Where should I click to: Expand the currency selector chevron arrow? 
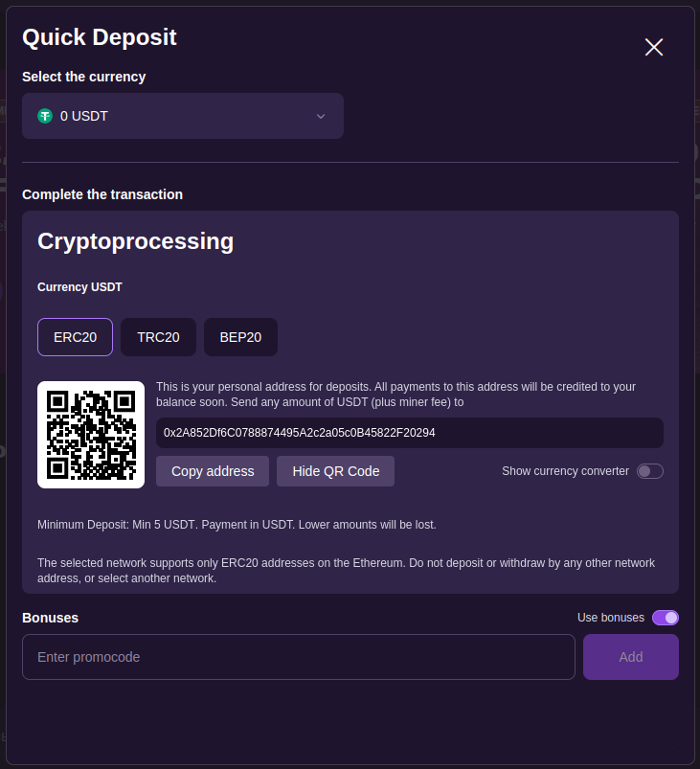(321, 116)
